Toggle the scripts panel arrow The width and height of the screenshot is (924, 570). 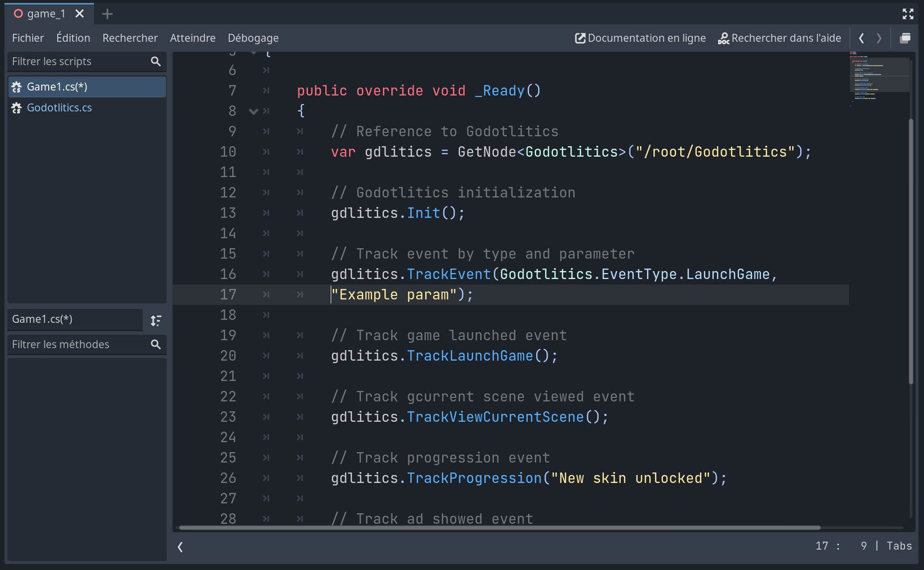(x=180, y=547)
